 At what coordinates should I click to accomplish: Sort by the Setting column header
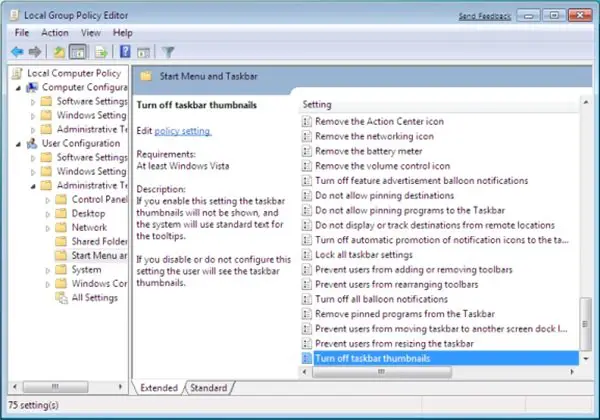(x=439, y=104)
